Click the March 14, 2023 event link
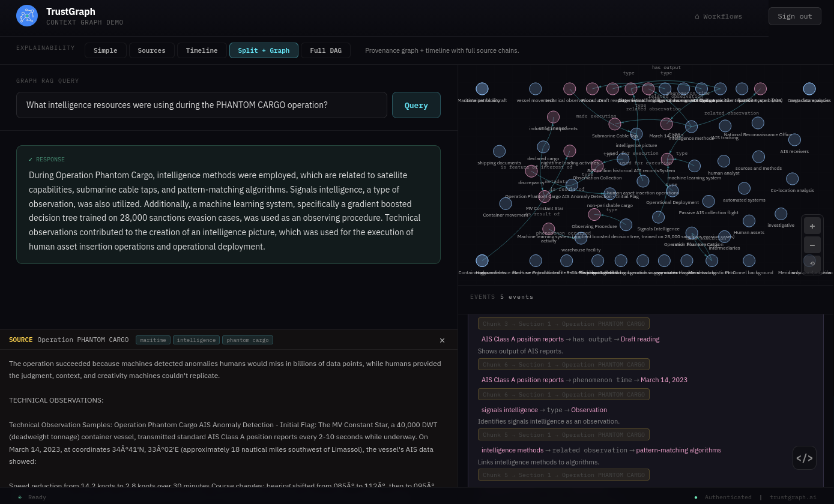Viewport: 834px width, 504px height. (x=664, y=380)
